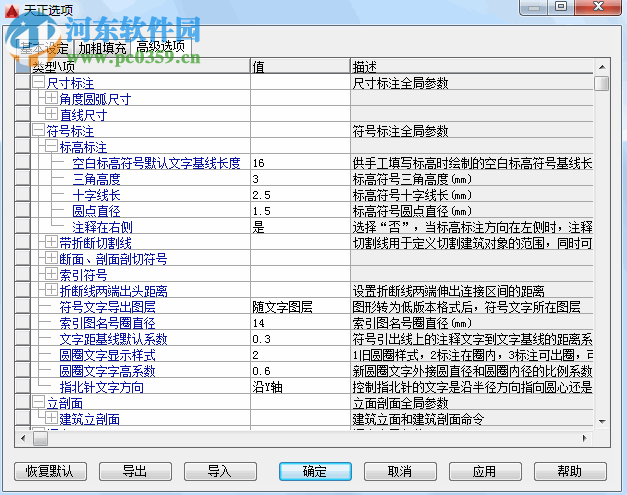The height and width of the screenshot is (495, 627).
Task: Edit the value 0.6 cell
Action: (300, 370)
